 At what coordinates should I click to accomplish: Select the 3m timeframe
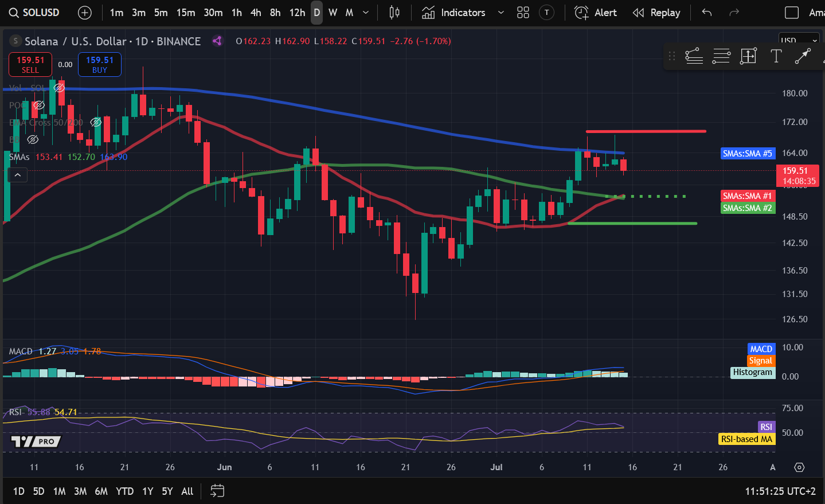tap(139, 13)
